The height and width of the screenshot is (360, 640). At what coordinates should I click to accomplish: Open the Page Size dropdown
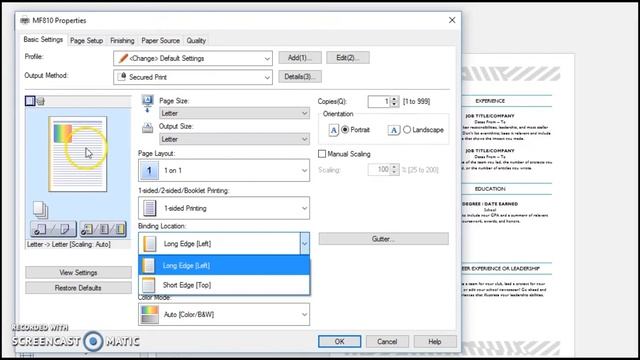(234, 113)
